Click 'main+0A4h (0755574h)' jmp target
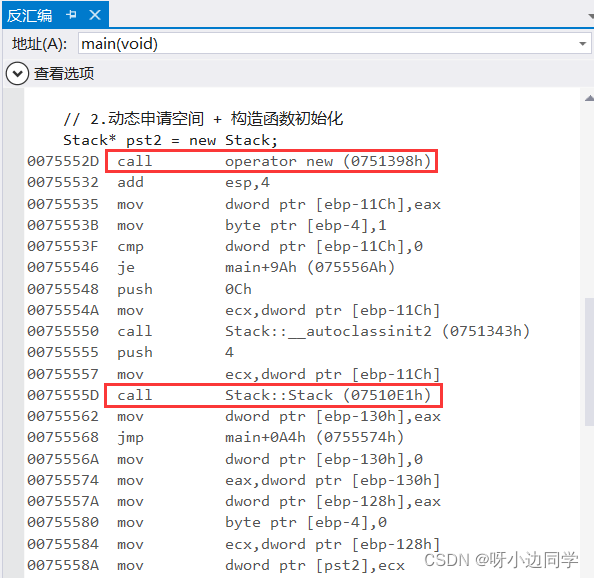The width and height of the screenshot is (594, 578). pyautogui.click(x=314, y=437)
